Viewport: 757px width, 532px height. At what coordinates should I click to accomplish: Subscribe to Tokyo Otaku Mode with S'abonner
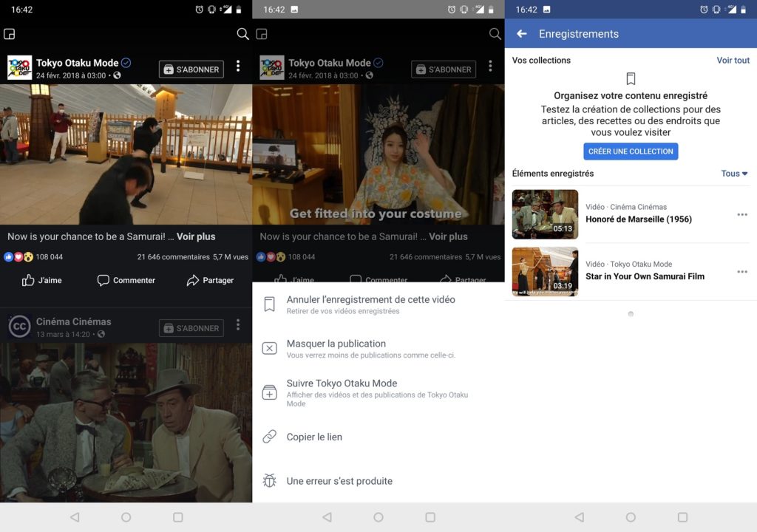click(191, 69)
